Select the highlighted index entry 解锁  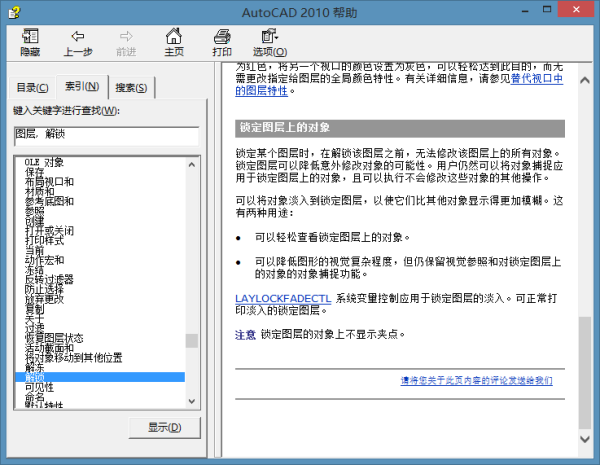(x=100, y=377)
